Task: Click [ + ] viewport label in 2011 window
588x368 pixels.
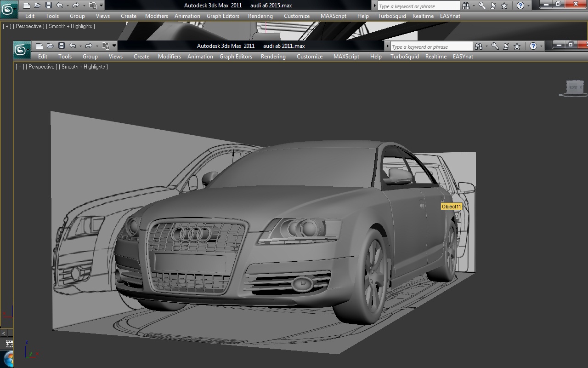Action: click(x=20, y=67)
